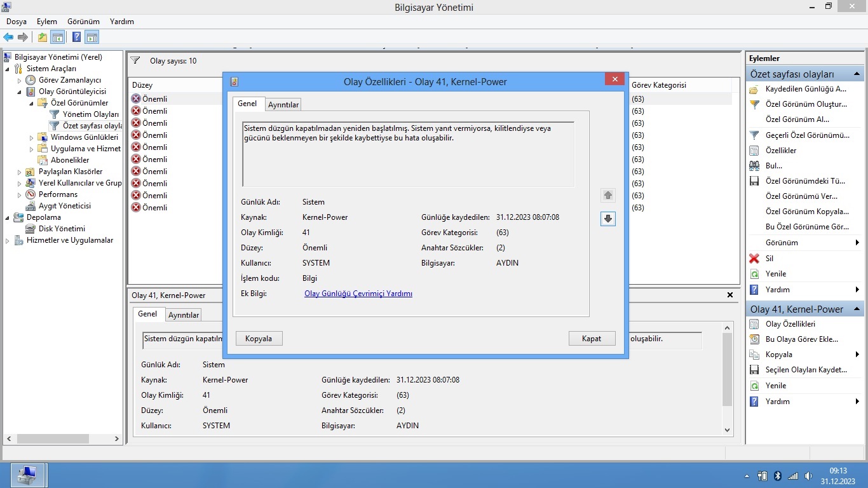Open Görev Zamanlayıcı in the tree
Screen dimensions: 868x488
click(x=69, y=80)
